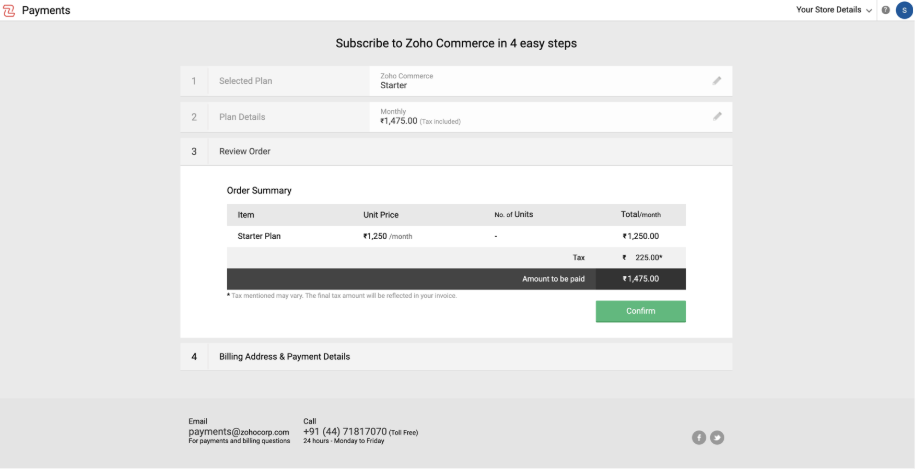Open the Plan Details step label
This screenshot has width=916, height=469.
pyautogui.click(x=242, y=117)
